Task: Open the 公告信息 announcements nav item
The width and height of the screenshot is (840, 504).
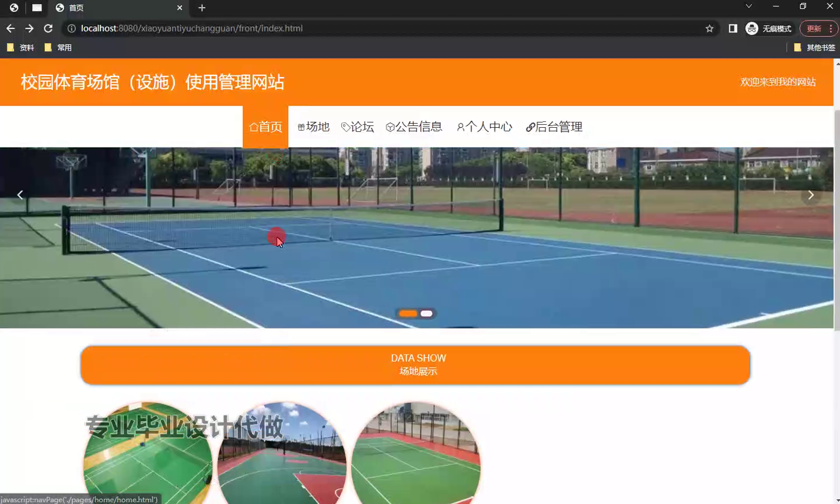Action: tap(414, 127)
